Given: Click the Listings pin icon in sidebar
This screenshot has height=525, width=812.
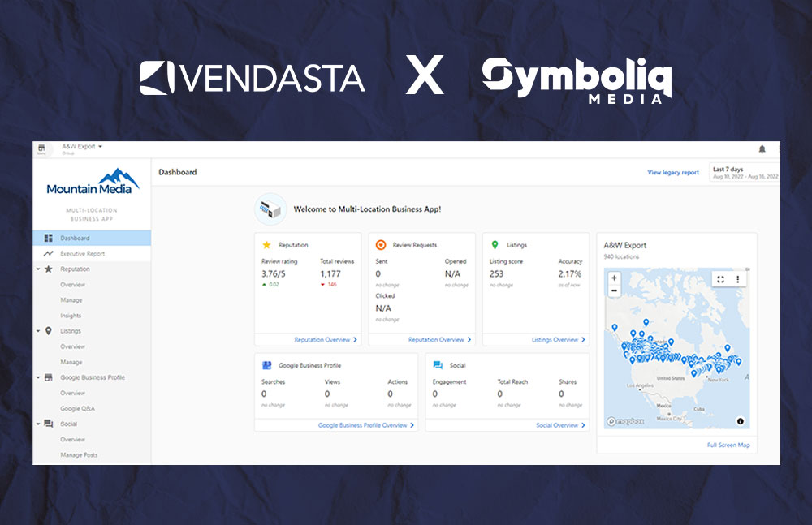Looking at the screenshot, I should [x=48, y=331].
